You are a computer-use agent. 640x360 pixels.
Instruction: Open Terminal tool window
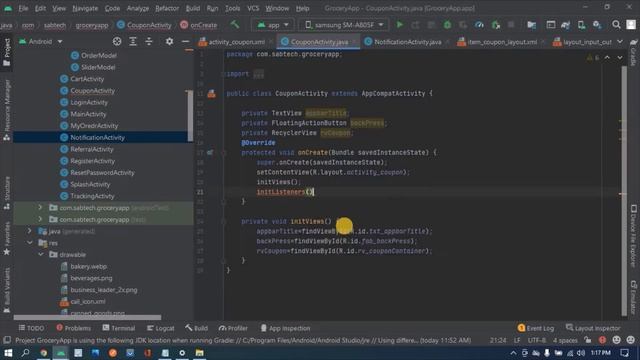[119, 328]
